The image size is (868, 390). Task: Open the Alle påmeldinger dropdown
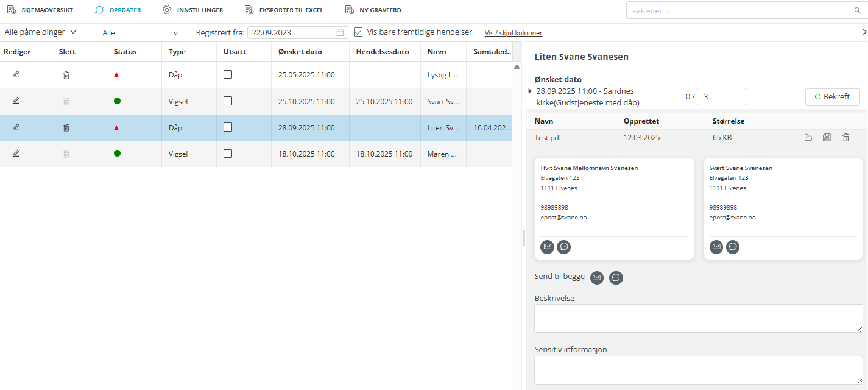40,32
